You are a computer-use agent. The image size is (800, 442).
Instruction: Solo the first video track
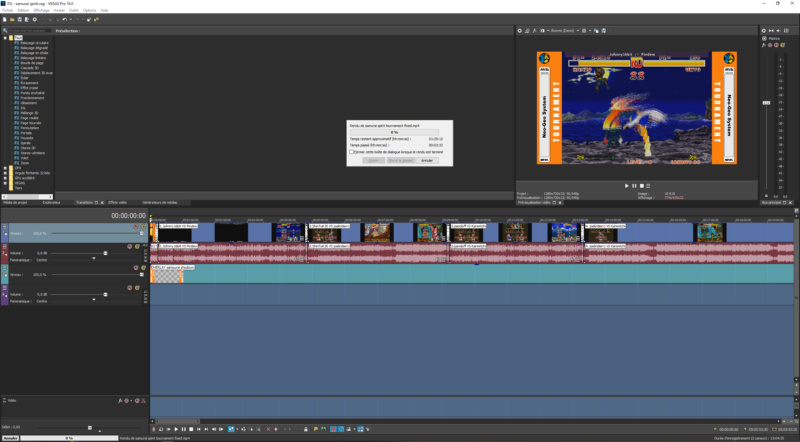coord(143,227)
